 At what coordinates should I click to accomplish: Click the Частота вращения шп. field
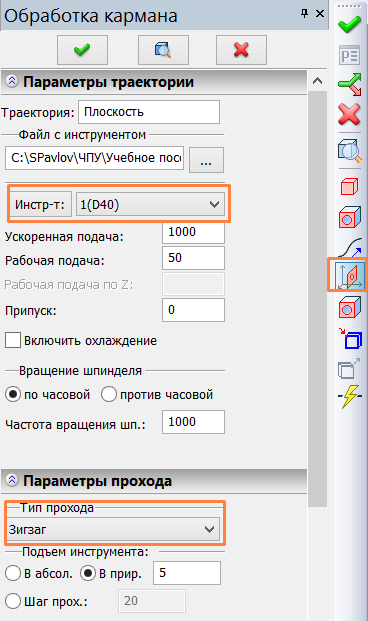click(x=193, y=422)
